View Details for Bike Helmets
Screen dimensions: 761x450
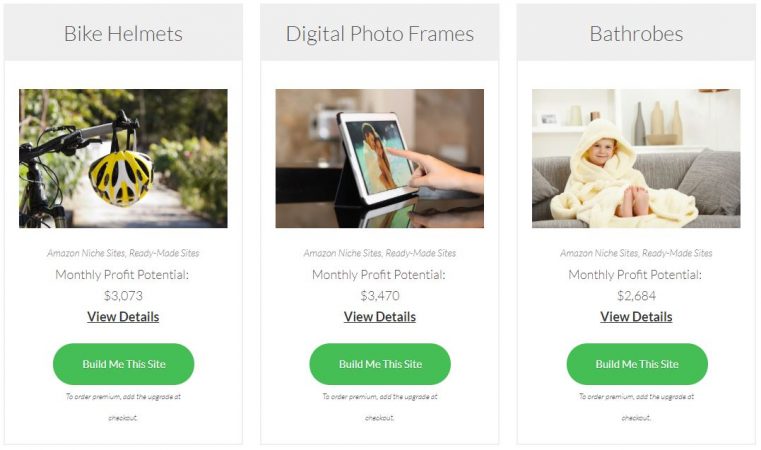tap(123, 317)
